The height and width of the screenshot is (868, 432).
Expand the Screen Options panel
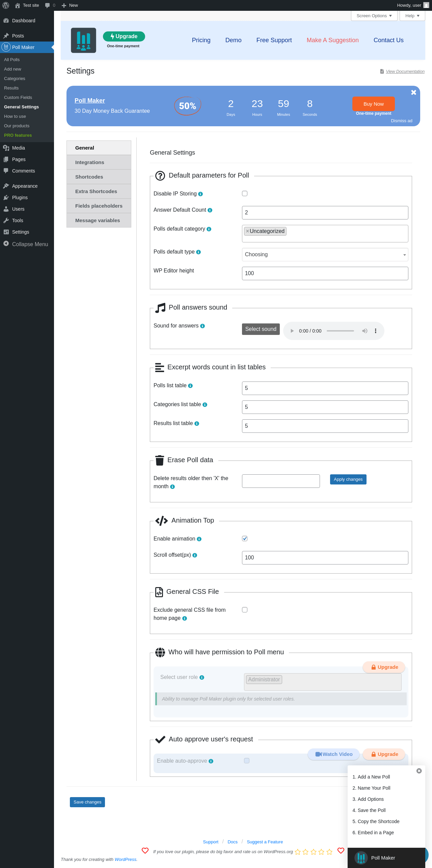tap(374, 16)
